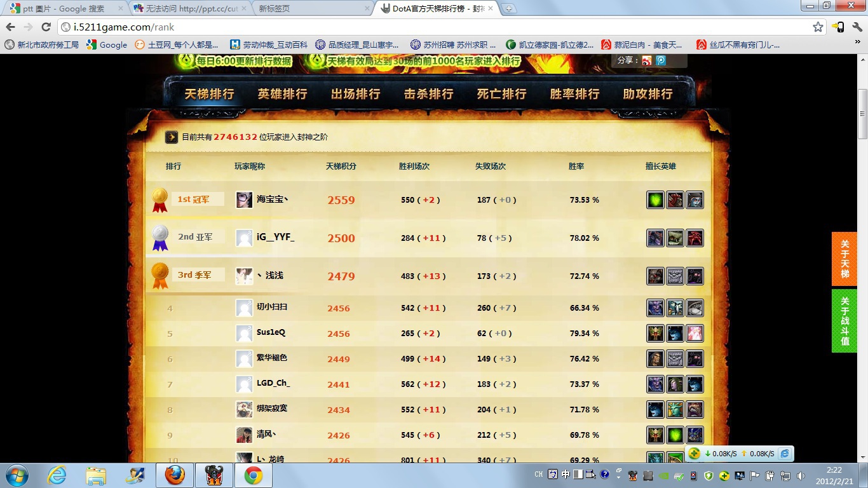The width and height of the screenshot is (868, 488).
Task: Open the 凯立德家园 bookmark
Action: point(550,44)
